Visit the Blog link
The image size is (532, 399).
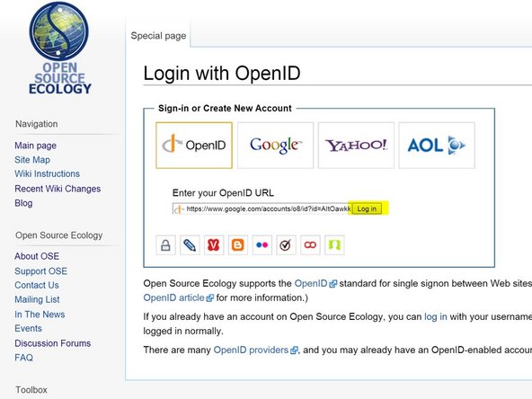tap(23, 203)
